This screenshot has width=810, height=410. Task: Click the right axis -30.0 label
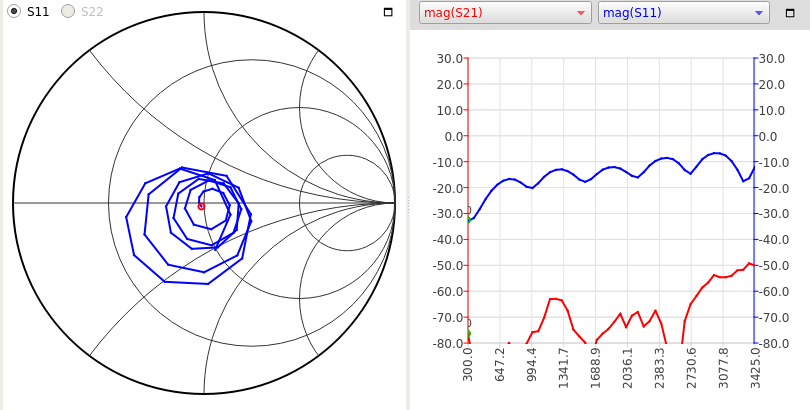[772, 214]
